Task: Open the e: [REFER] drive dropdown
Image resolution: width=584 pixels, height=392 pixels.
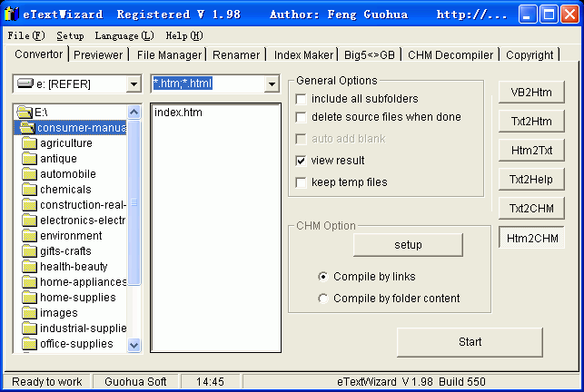Action: pyautogui.click(x=134, y=84)
